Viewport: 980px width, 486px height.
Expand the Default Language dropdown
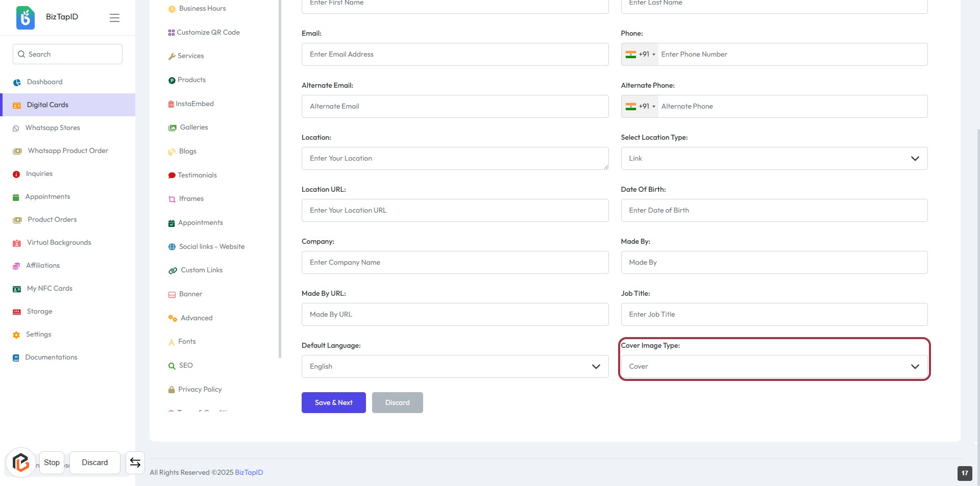(x=454, y=367)
